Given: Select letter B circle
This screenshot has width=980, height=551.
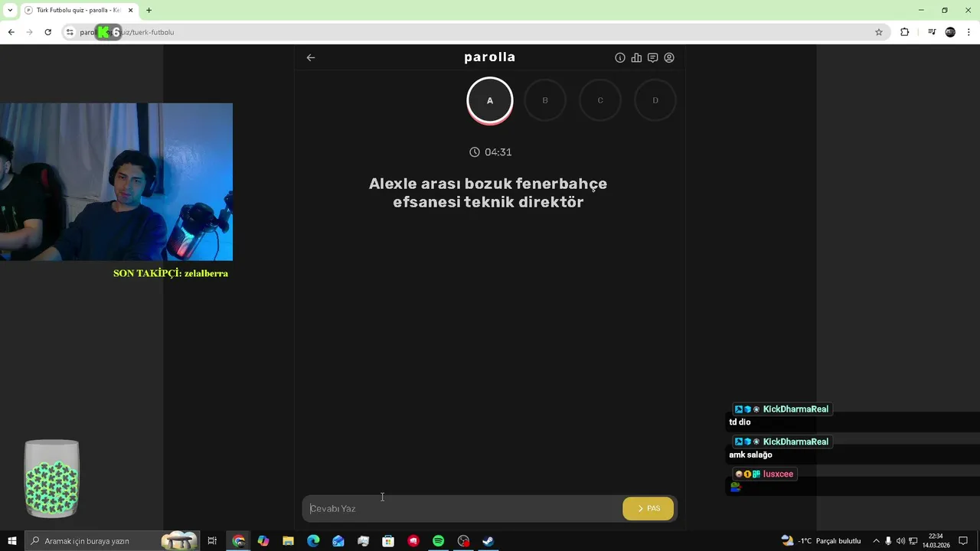Looking at the screenshot, I should click(x=545, y=100).
